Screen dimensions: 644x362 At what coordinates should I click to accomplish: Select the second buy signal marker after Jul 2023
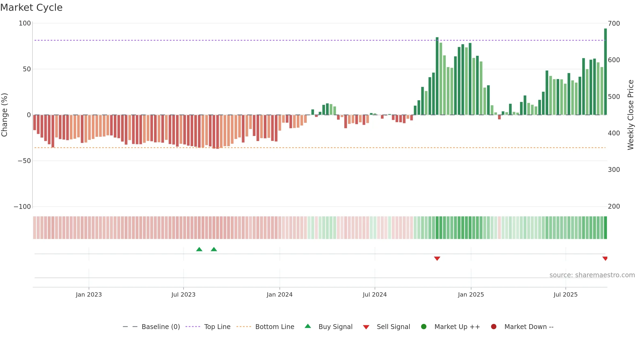pyautogui.click(x=214, y=249)
